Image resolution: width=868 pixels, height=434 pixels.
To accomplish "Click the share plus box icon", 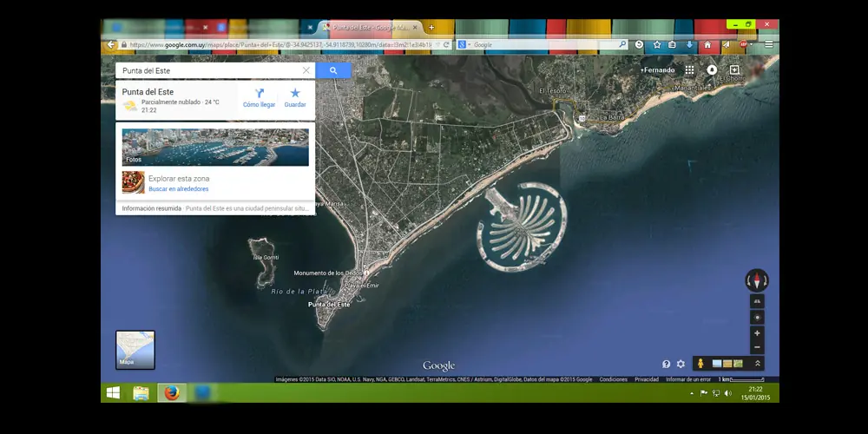I will 734,69.
